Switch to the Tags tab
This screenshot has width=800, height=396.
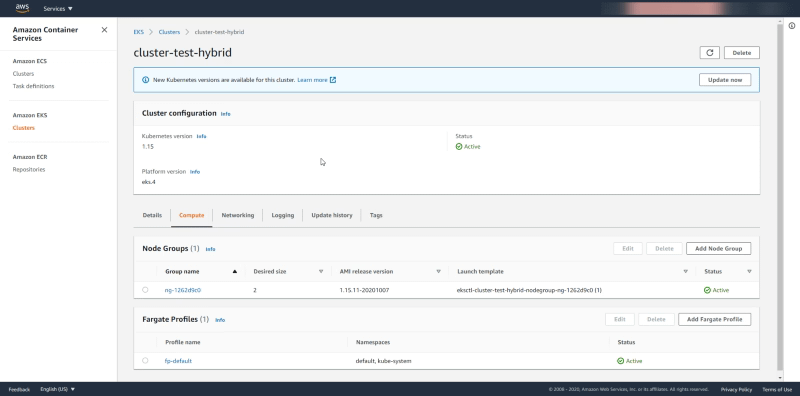pos(376,215)
